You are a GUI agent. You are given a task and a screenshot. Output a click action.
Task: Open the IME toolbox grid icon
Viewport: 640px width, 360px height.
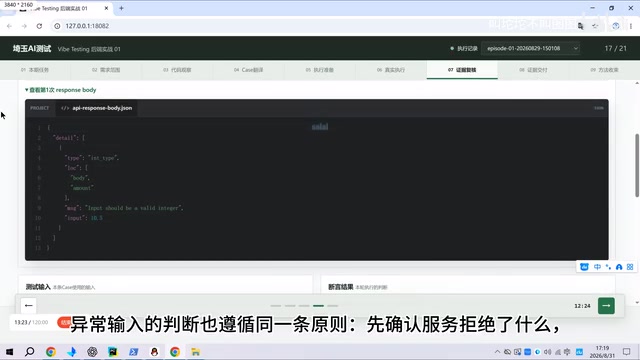630,267
